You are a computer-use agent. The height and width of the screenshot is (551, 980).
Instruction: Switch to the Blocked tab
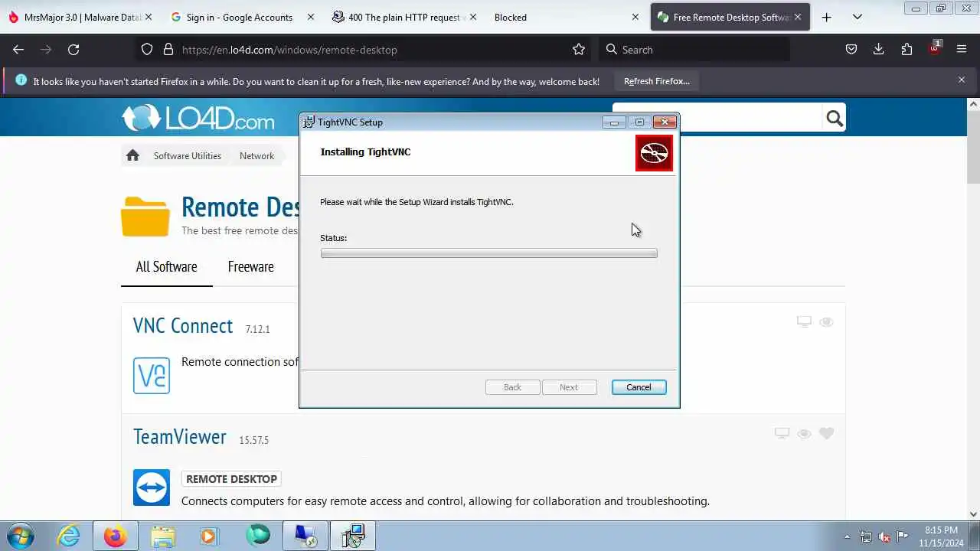[567, 17]
